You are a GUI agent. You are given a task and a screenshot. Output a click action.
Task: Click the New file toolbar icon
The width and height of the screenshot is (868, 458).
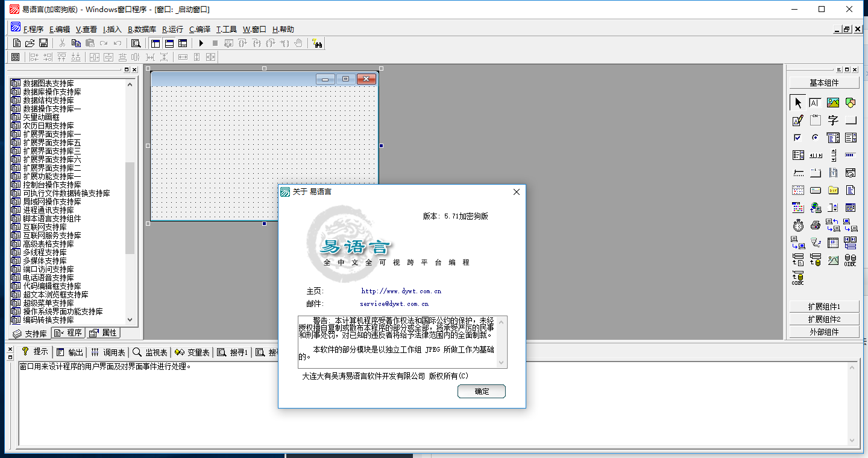click(x=17, y=43)
